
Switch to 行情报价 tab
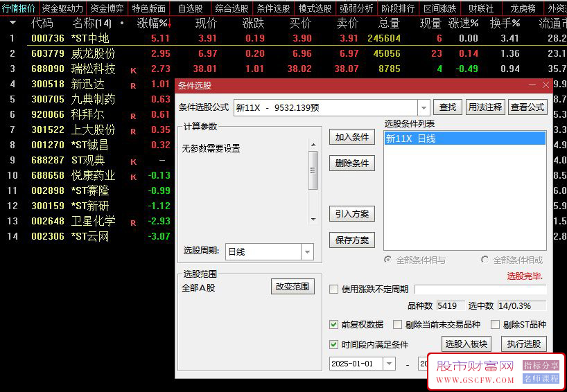pos(19,8)
